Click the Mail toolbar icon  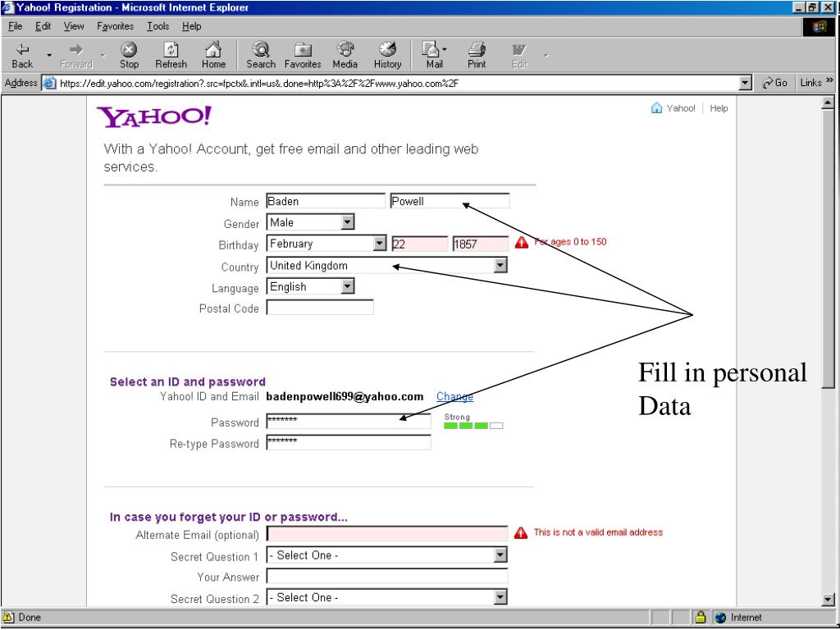[x=431, y=56]
